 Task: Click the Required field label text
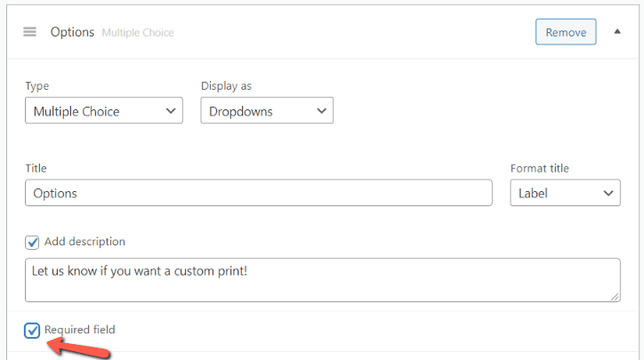click(79, 330)
